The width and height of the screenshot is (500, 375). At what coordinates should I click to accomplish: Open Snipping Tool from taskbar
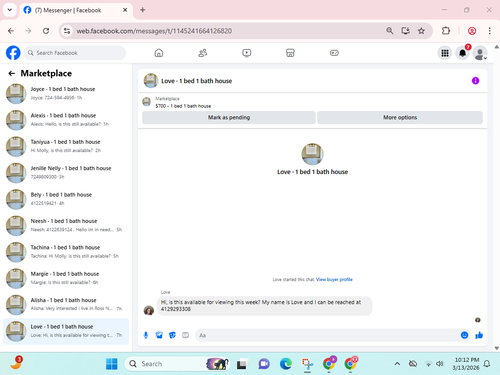point(307,364)
